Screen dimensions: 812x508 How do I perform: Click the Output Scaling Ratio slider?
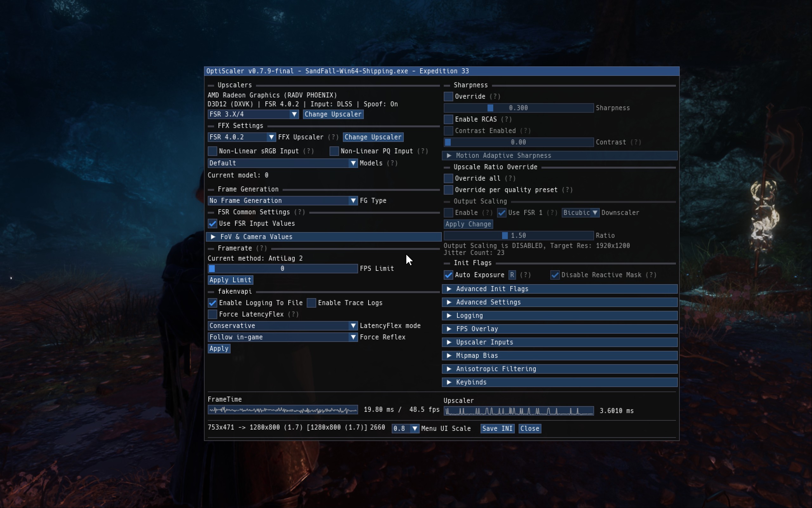[518, 236]
